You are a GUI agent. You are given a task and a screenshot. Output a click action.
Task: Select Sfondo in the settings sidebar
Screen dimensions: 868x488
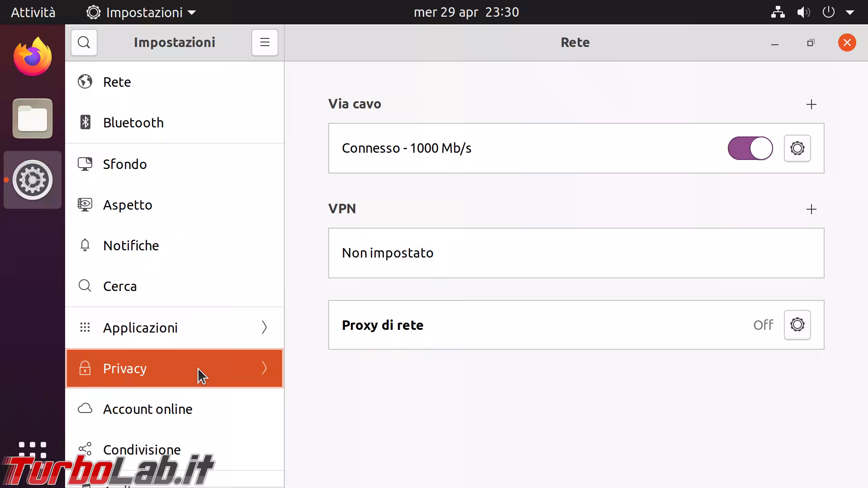pos(125,164)
